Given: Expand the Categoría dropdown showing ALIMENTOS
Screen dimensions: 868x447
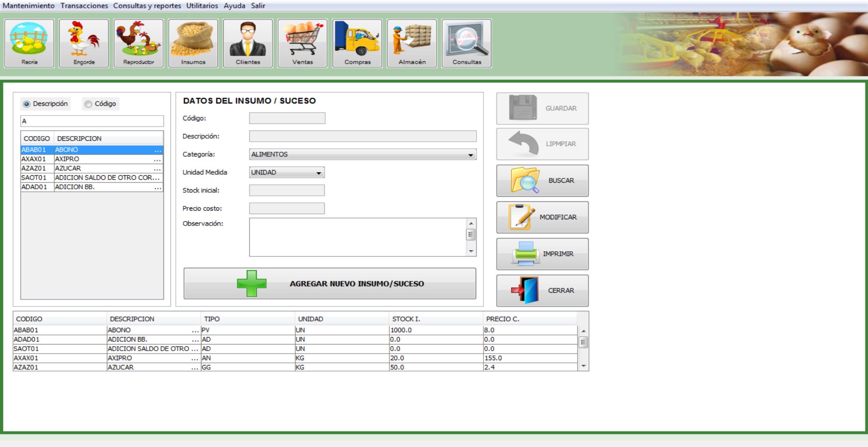Looking at the screenshot, I should pyautogui.click(x=362, y=154).
